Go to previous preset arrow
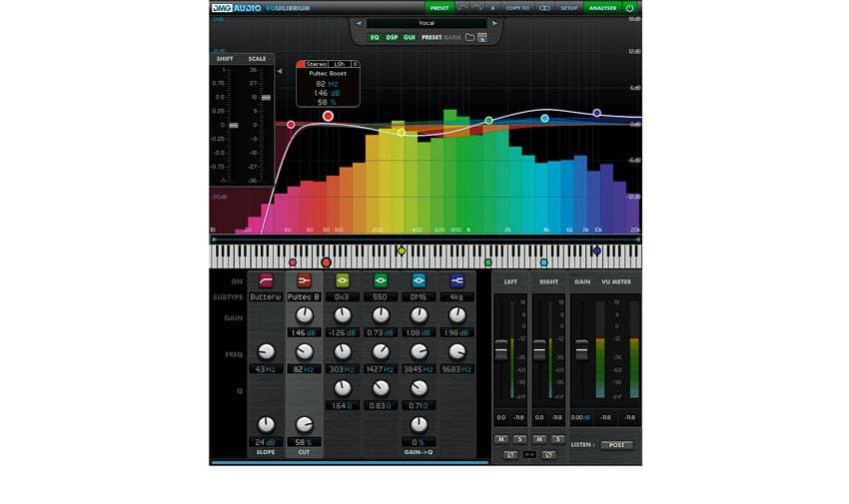 358,24
